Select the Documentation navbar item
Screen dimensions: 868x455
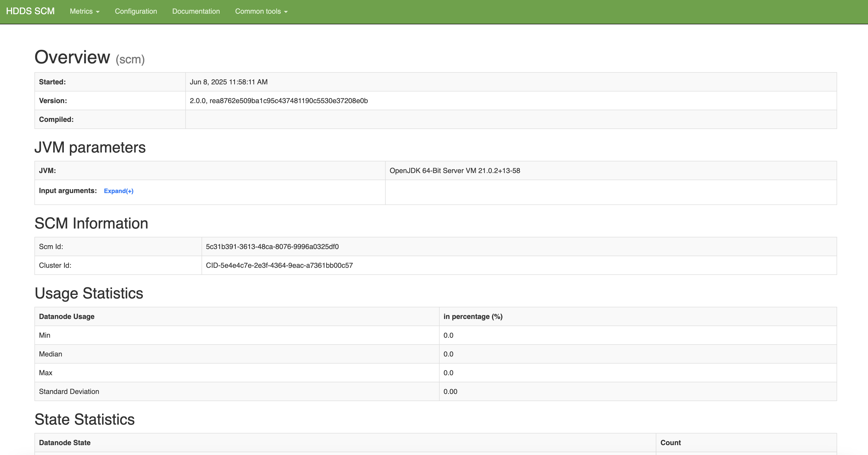click(x=195, y=11)
